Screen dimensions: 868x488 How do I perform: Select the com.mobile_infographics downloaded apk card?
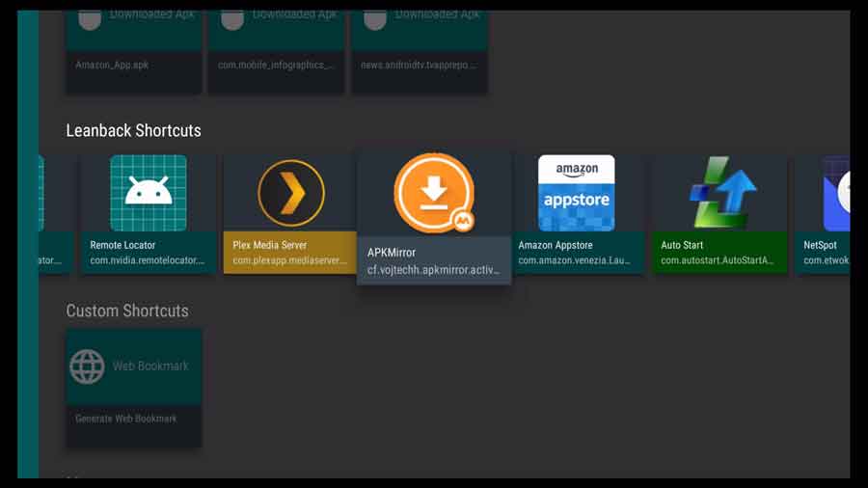(276, 52)
